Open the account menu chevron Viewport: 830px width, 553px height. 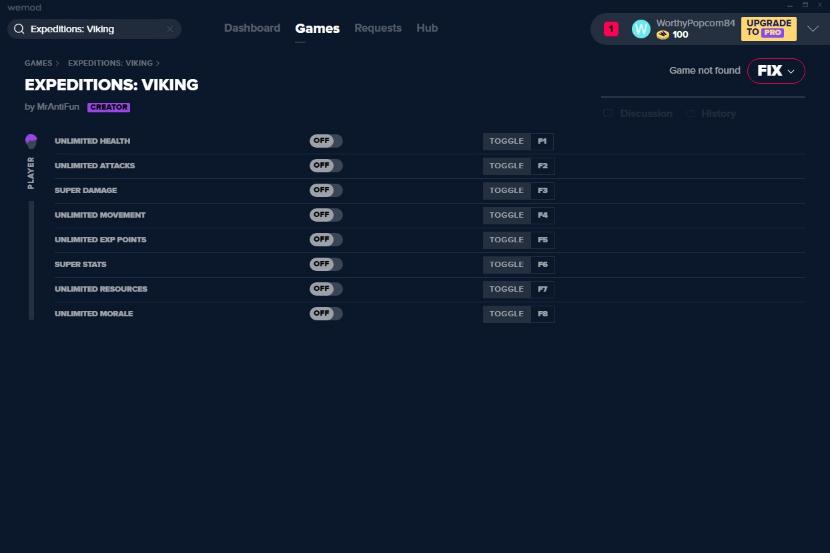(813, 29)
